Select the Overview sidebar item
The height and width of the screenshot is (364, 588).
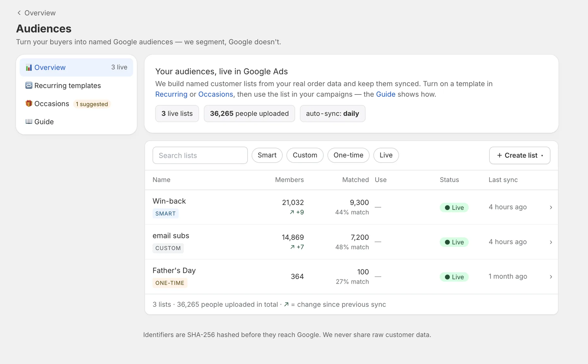(76, 67)
